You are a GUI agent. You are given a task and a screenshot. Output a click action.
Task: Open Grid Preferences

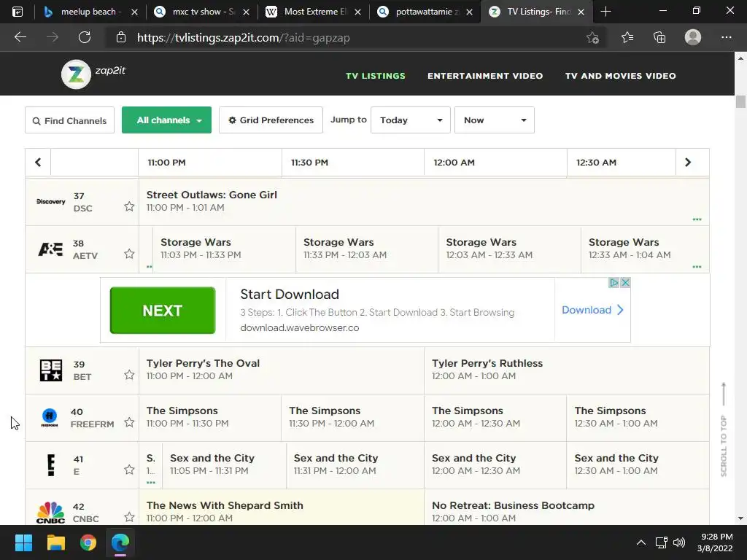click(x=271, y=120)
